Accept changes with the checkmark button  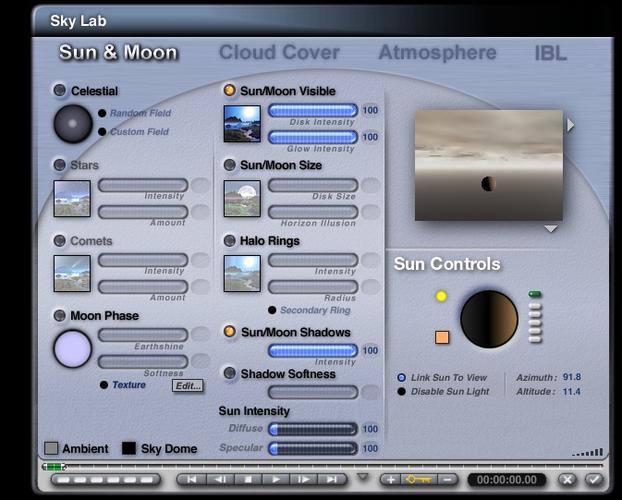click(594, 479)
